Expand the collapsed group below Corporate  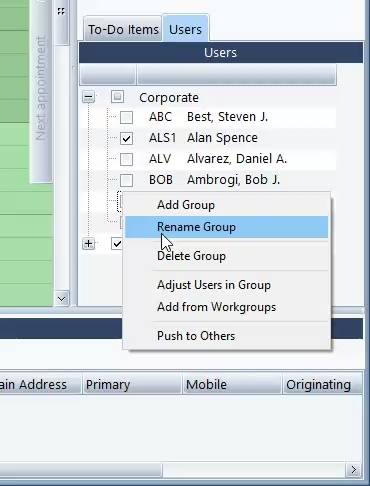coord(89,244)
